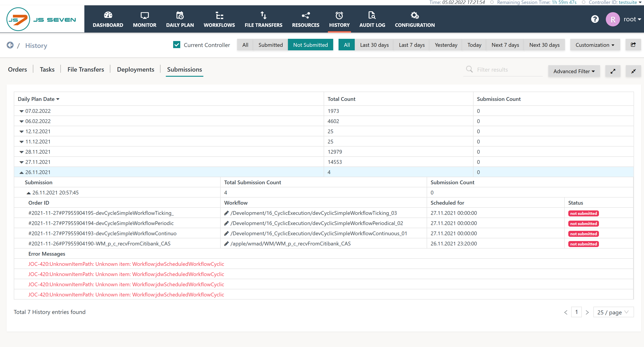The width and height of the screenshot is (644, 347).
Task: Open the Monitor screen icon
Action: 145,16
